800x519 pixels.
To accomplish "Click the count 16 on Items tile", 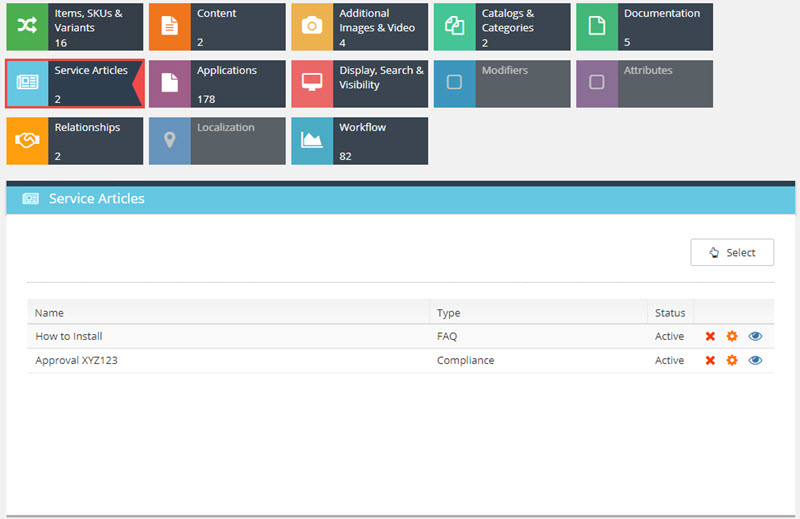I will pos(61,43).
